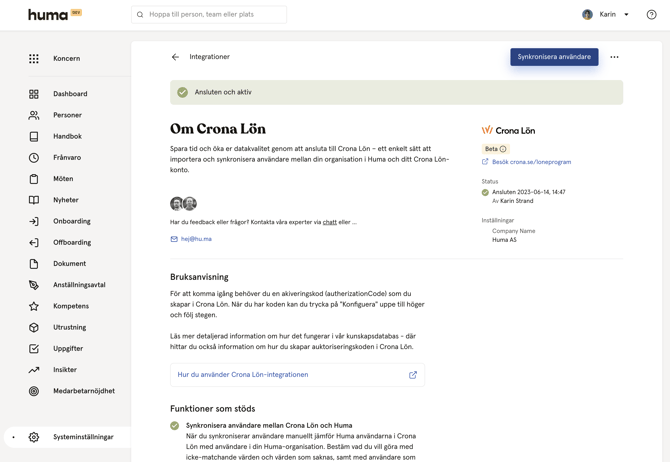The image size is (670, 462).
Task: Click 'Ansluten 2023-06-14, 14:47' status text
Action: point(529,192)
